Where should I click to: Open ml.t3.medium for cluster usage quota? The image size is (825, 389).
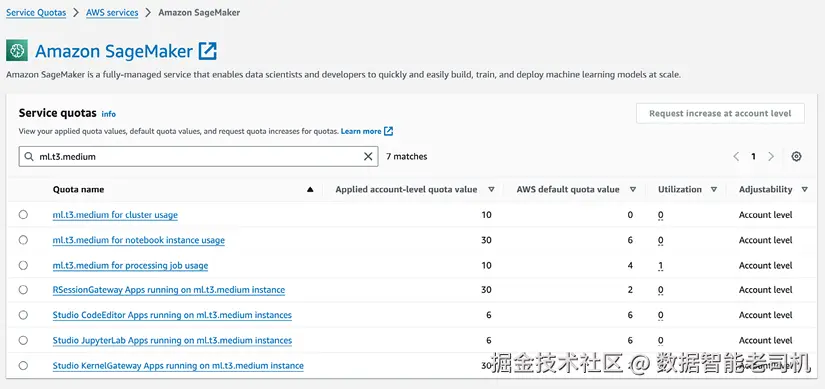point(115,215)
